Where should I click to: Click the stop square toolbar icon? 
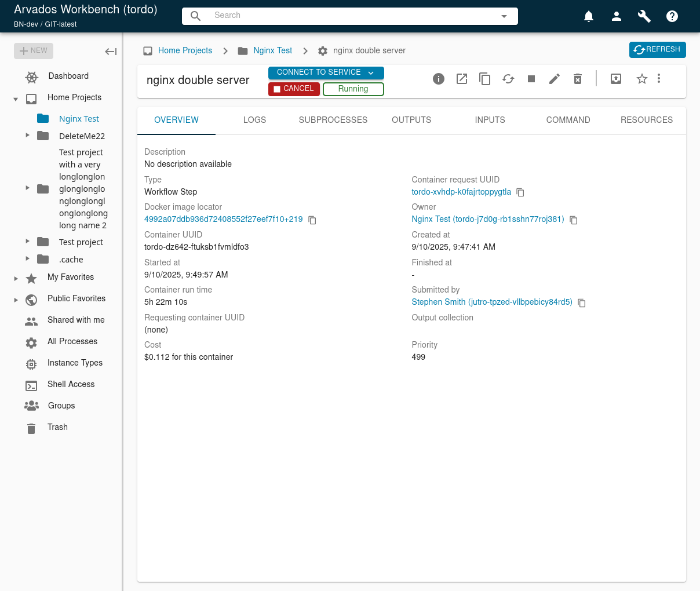tap(531, 79)
